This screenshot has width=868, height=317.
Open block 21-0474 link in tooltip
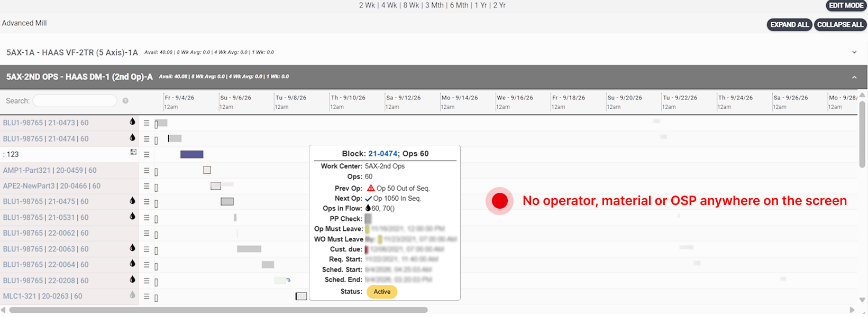383,154
